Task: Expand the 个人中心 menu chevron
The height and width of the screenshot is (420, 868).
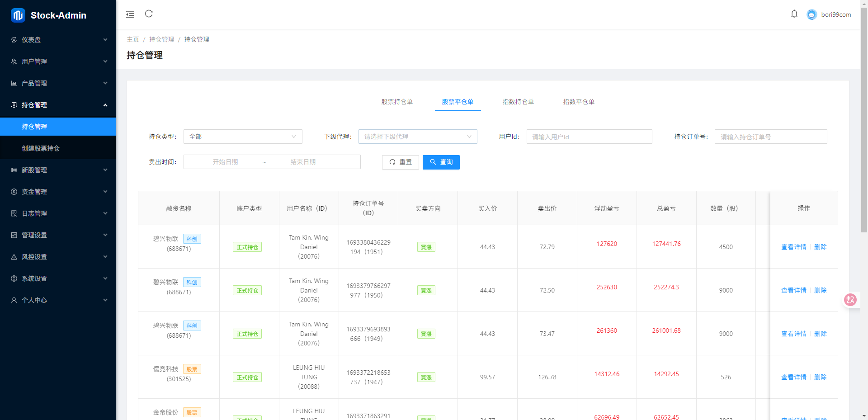Action: [105, 300]
